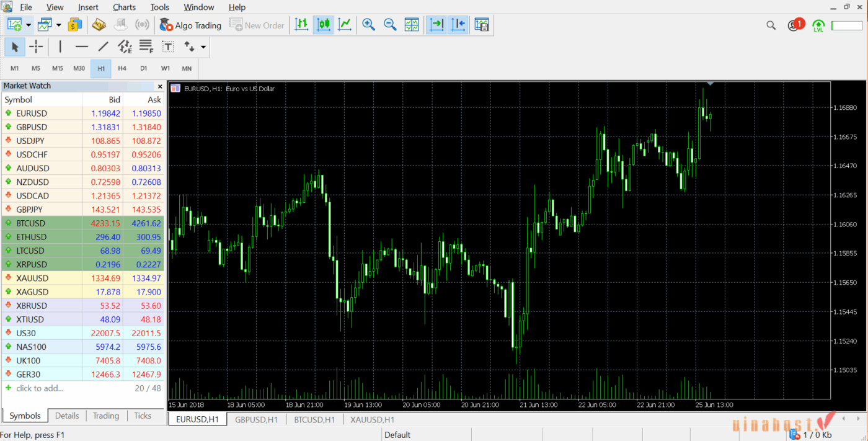
Task: Open the Text annotation tool
Action: click(168, 47)
